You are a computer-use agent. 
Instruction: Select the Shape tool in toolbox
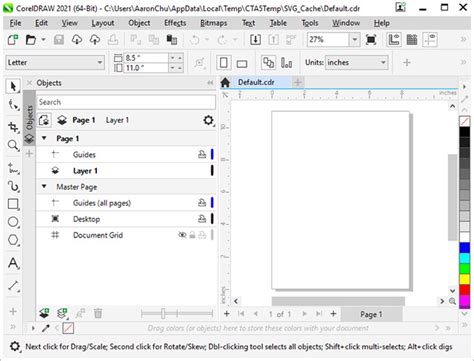[13, 105]
